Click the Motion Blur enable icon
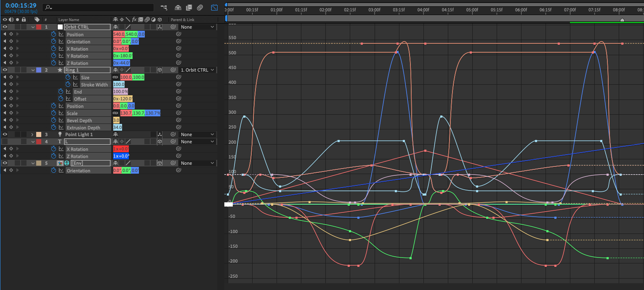 point(200,8)
